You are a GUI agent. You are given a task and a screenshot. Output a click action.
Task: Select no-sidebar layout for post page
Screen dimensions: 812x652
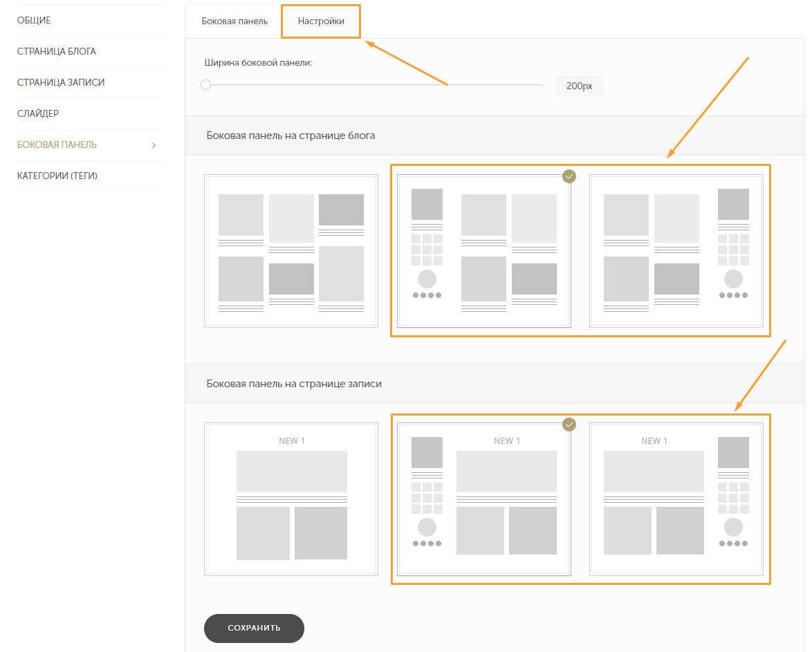coord(291,499)
